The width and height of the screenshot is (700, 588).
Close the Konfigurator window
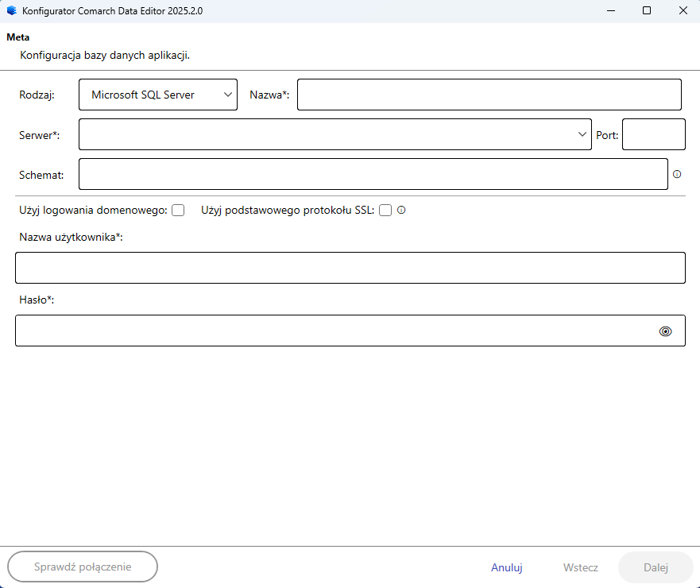click(683, 11)
